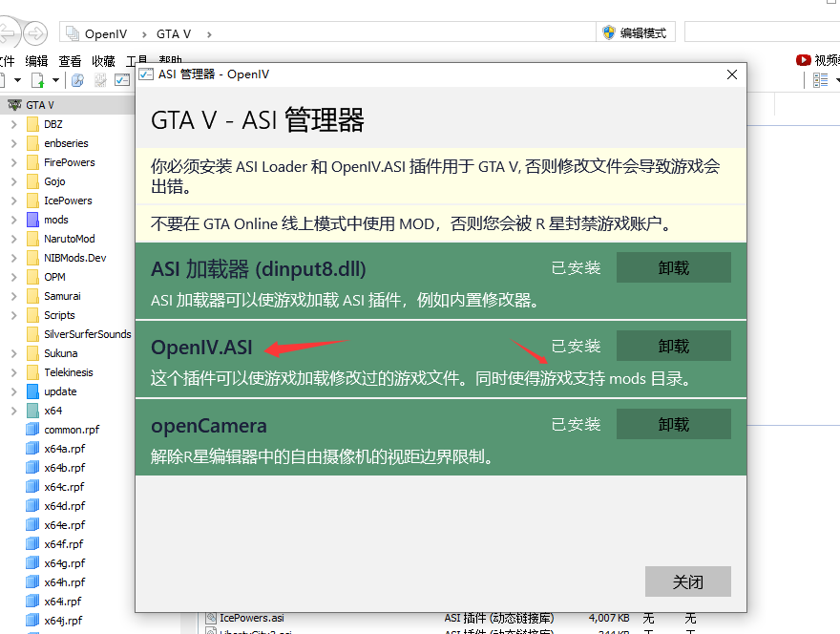This screenshot has width=840, height=634.
Task: Click the x64b.rpf archive icon
Action: coord(32,467)
